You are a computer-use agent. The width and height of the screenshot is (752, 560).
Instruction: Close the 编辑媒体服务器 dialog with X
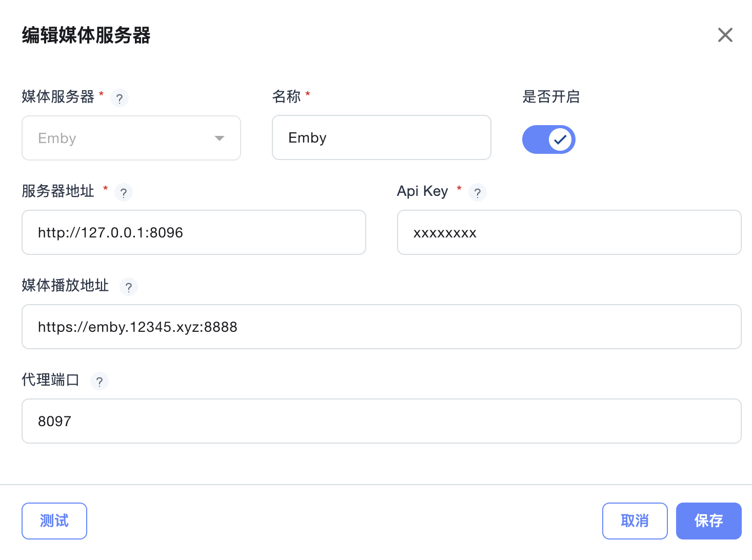(x=725, y=35)
